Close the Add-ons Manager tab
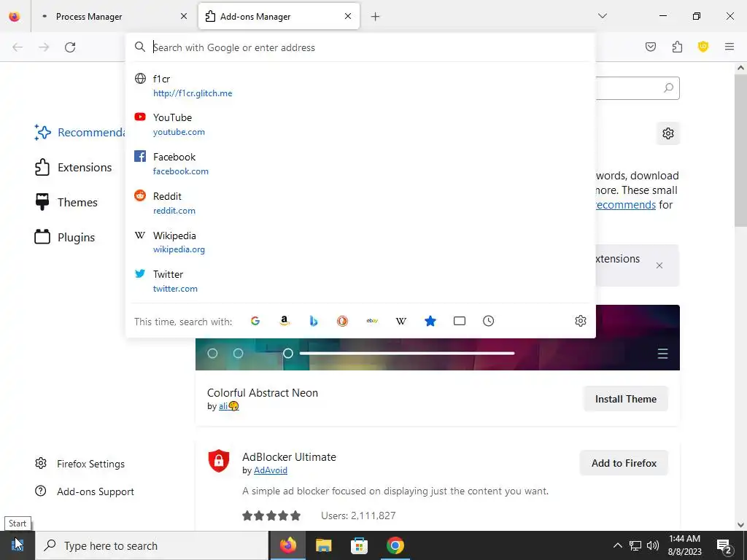 pyautogui.click(x=348, y=16)
